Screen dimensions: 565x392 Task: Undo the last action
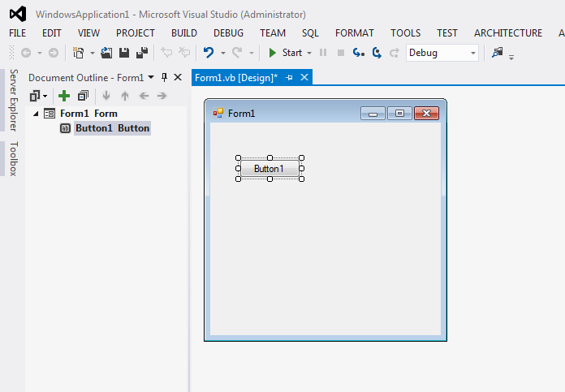tap(209, 53)
